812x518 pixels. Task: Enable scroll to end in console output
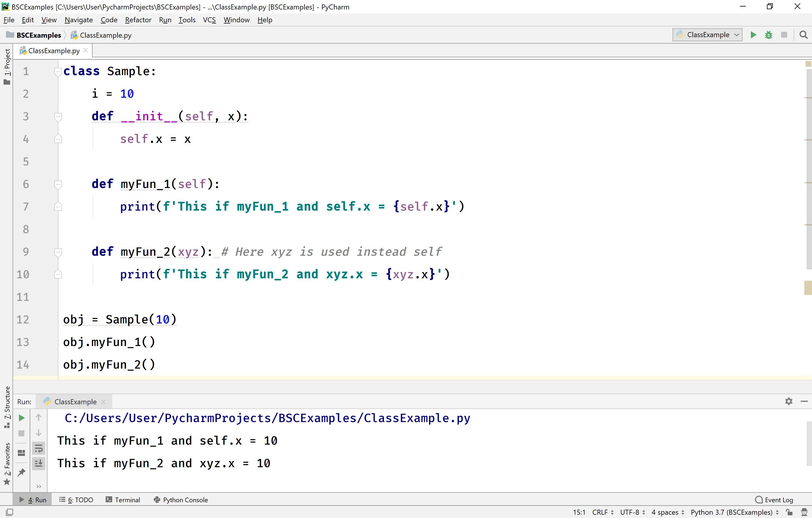pos(39,463)
